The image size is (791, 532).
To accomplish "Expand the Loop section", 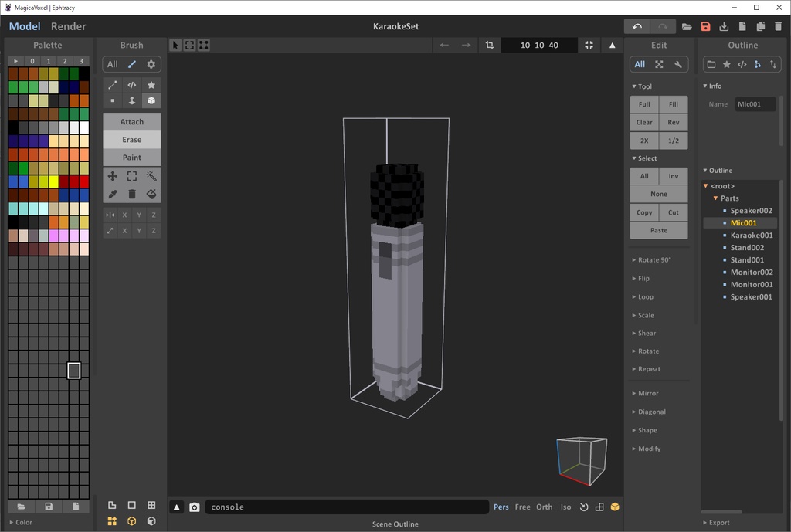I will click(x=643, y=297).
